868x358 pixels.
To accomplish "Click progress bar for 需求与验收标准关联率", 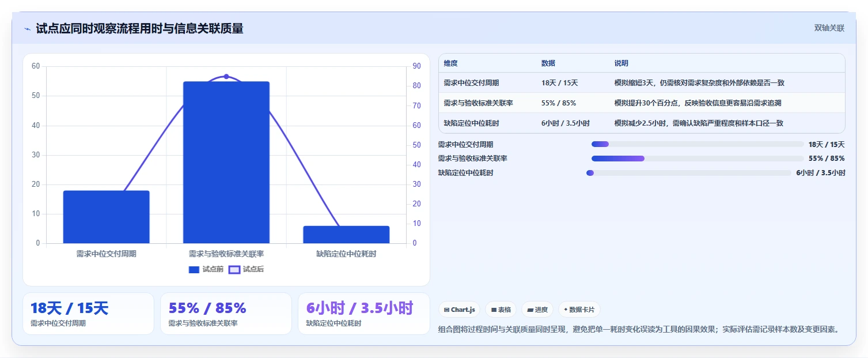I will pos(698,159).
